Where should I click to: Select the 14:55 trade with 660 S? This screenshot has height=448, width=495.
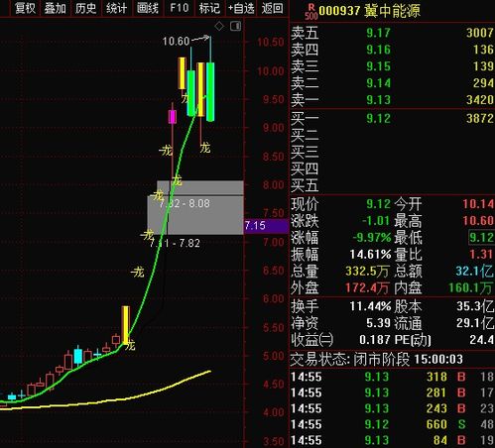click(393, 424)
